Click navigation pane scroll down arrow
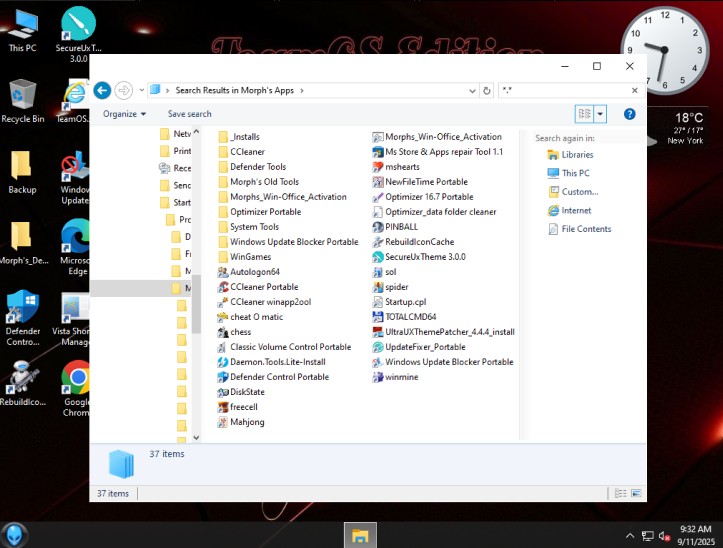The image size is (723, 548). [196, 437]
